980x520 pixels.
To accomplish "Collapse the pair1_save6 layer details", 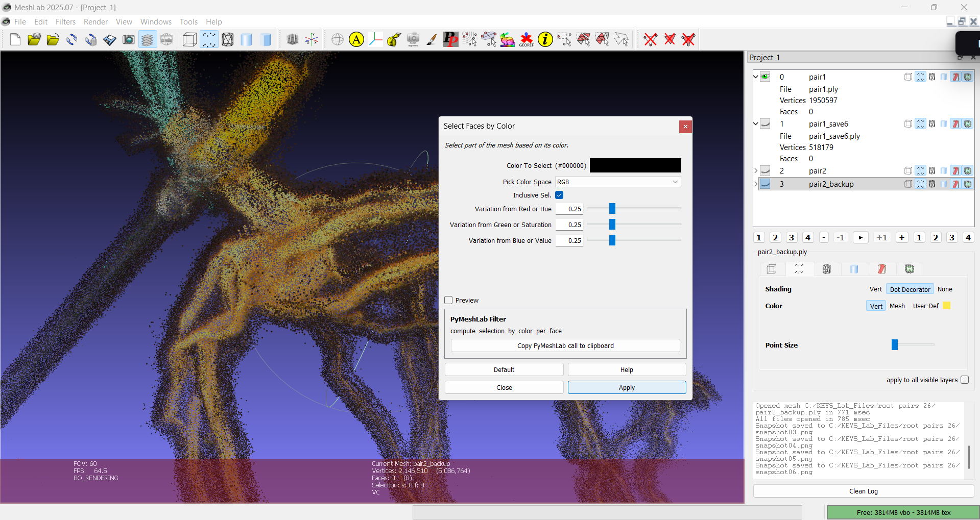I will pyautogui.click(x=756, y=124).
